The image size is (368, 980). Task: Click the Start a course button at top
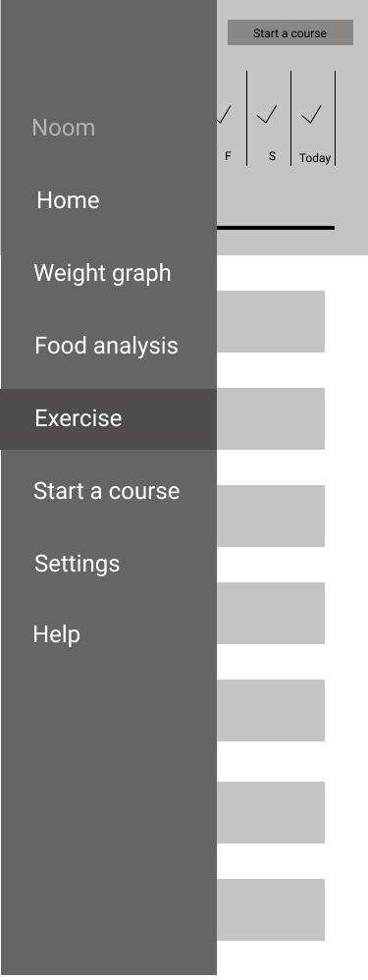click(289, 32)
